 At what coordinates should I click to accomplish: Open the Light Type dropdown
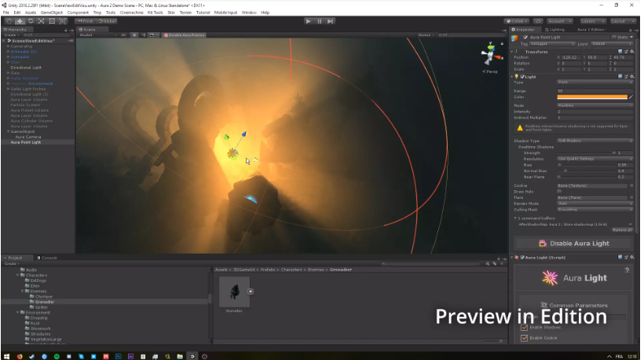(x=595, y=83)
